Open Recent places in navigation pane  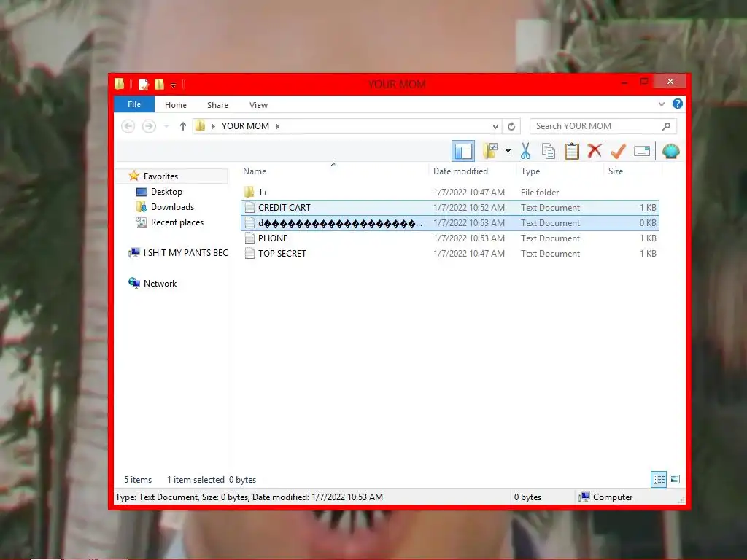point(177,222)
